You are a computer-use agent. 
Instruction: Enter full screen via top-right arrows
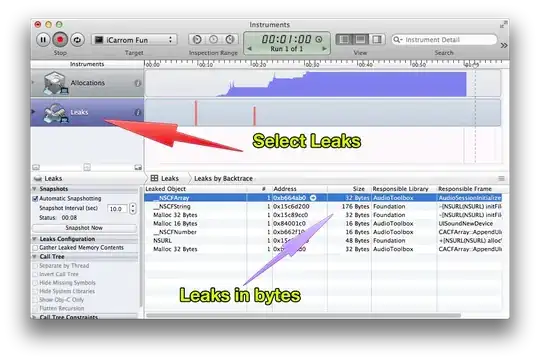click(503, 25)
